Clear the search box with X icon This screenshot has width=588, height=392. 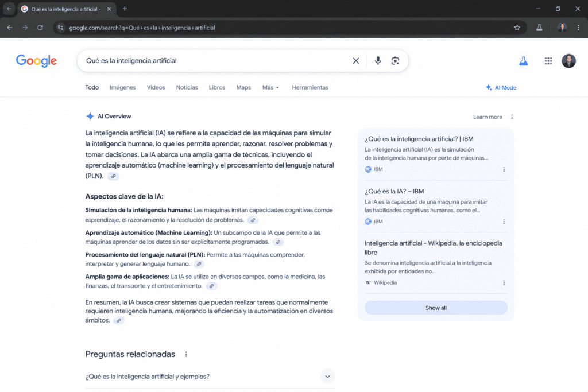(x=356, y=61)
